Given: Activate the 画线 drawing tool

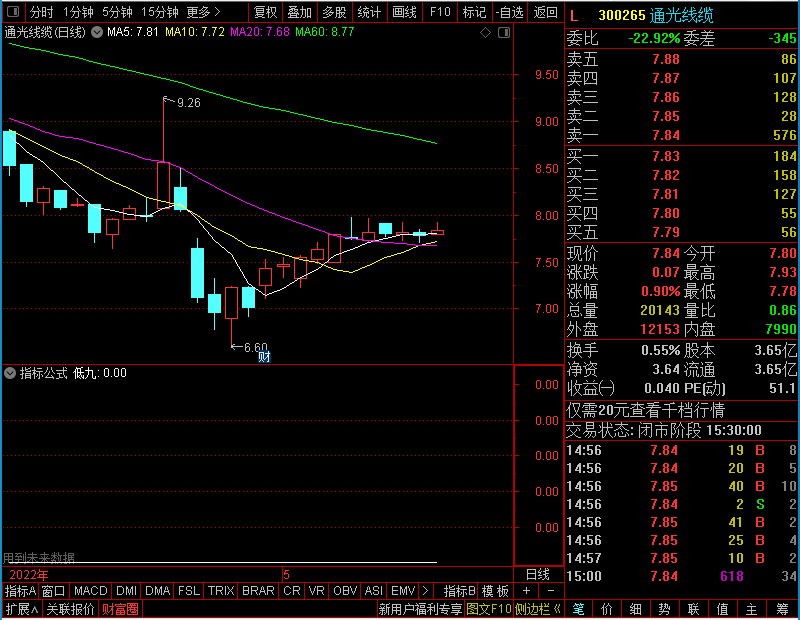Looking at the screenshot, I should pos(404,12).
